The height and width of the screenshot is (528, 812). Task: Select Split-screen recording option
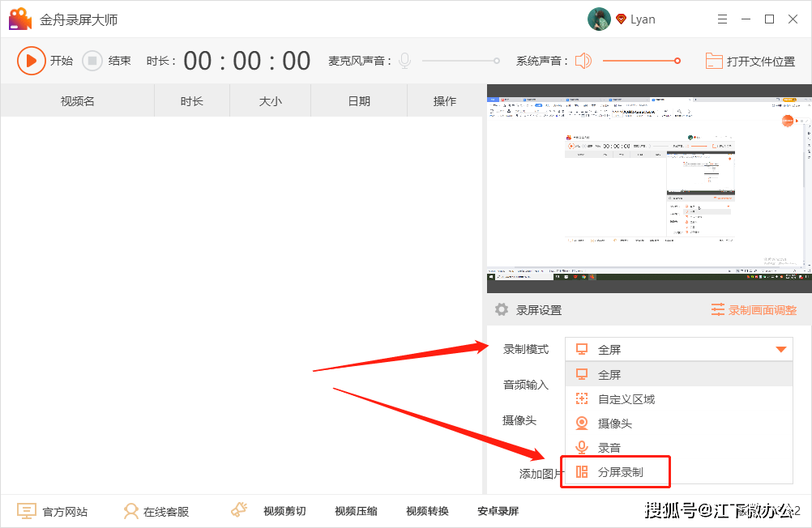[x=620, y=472]
